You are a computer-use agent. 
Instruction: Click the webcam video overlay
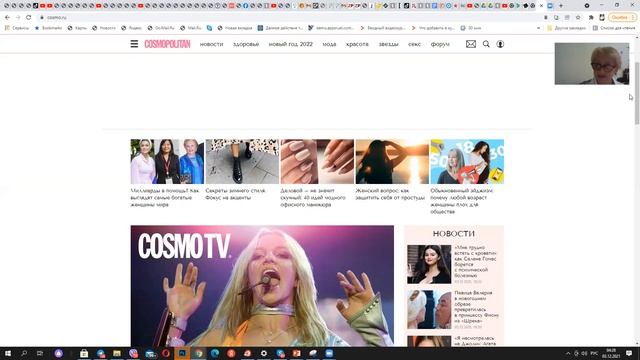click(592, 64)
